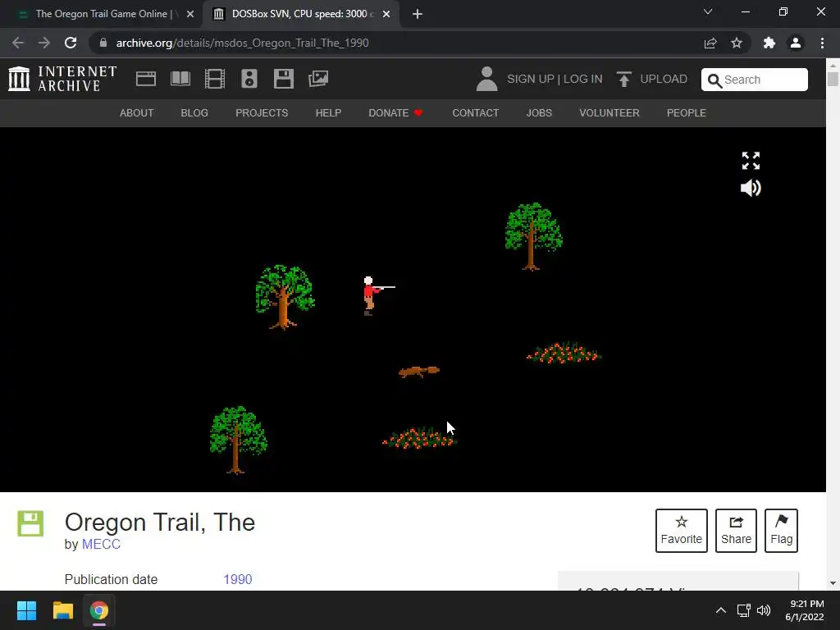Screen dimensions: 840x630
Task: Share this page from address bar
Action: [x=710, y=43]
